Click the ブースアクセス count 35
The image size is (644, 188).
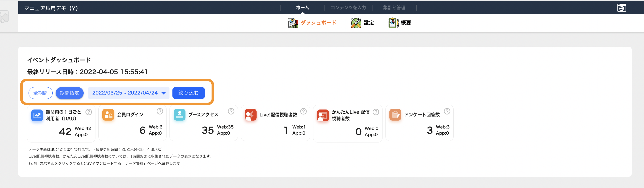[x=208, y=130]
